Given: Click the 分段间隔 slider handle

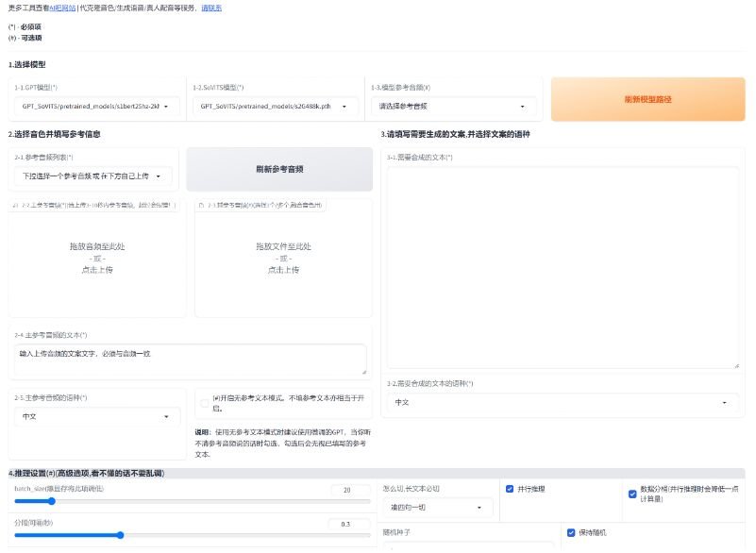Looking at the screenshot, I should [x=119, y=535].
